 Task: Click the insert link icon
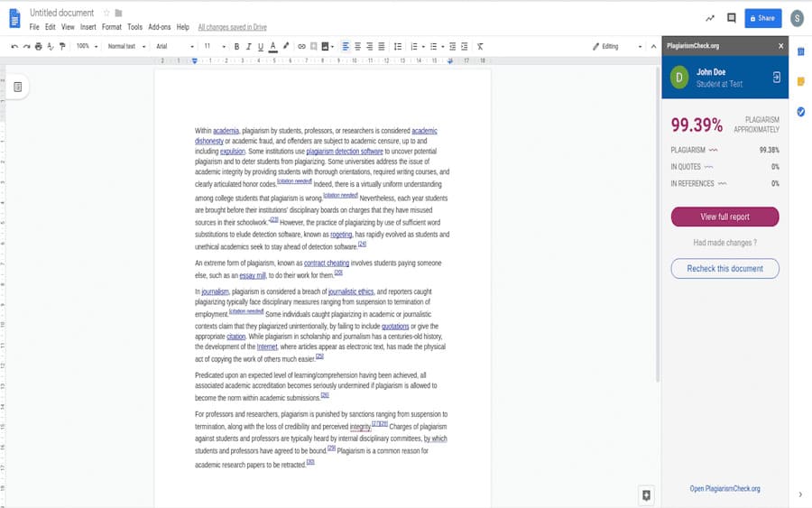pyautogui.click(x=301, y=46)
